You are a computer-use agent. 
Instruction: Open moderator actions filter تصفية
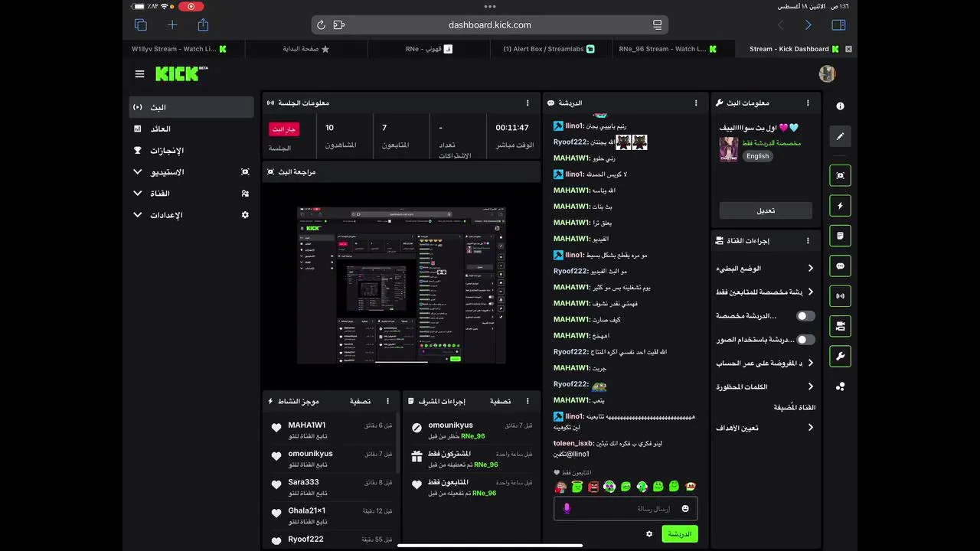pos(500,401)
